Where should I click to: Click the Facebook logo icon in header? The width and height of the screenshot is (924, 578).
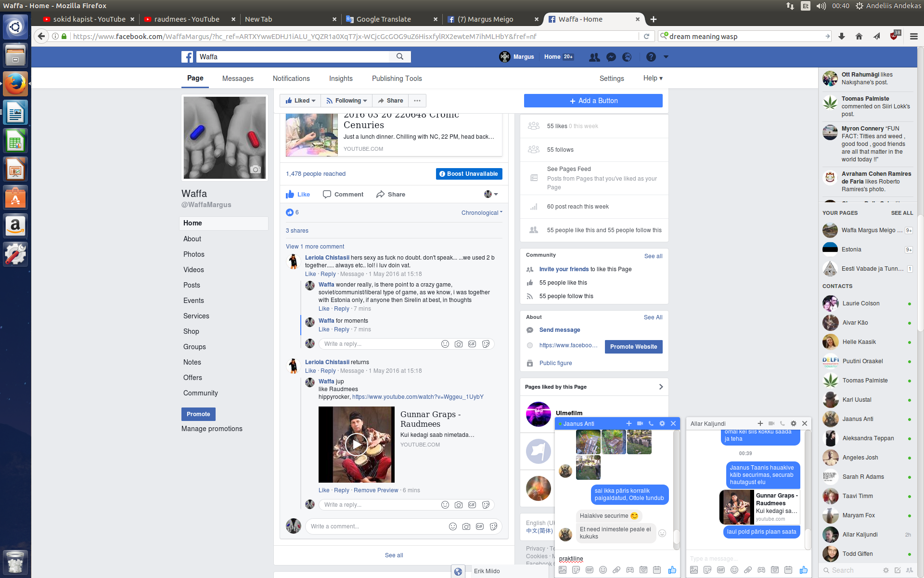tap(187, 57)
